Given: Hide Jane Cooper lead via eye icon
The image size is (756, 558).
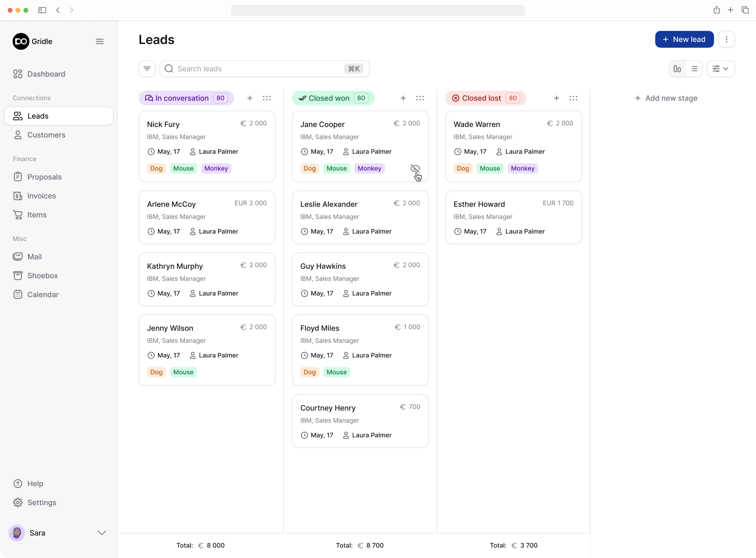Looking at the screenshot, I should tap(415, 168).
